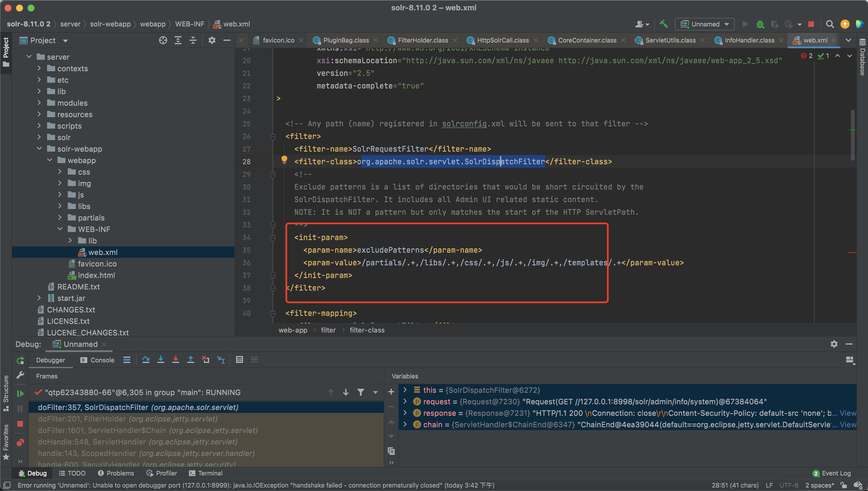Open the Debug panel settings gear
Image resolution: width=868 pixels, height=491 pixels.
coord(834,344)
